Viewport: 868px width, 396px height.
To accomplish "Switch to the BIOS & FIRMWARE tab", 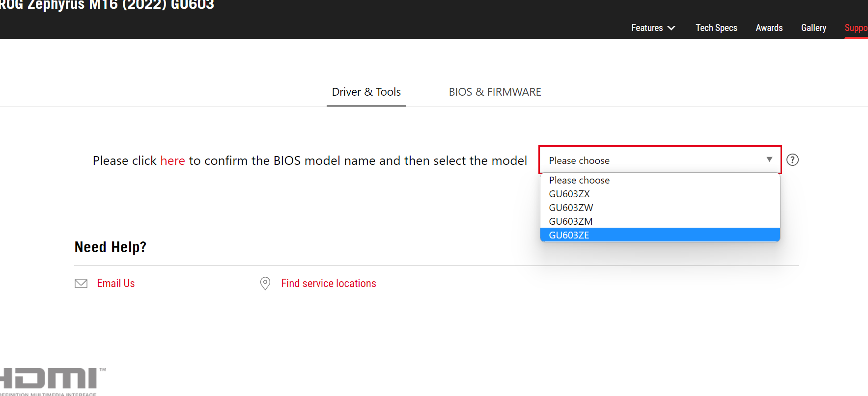I will click(x=495, y=92).
